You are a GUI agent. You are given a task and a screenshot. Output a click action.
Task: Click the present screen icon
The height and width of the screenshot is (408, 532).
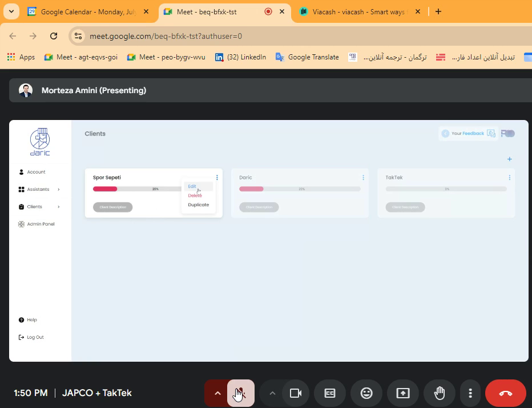402,393
